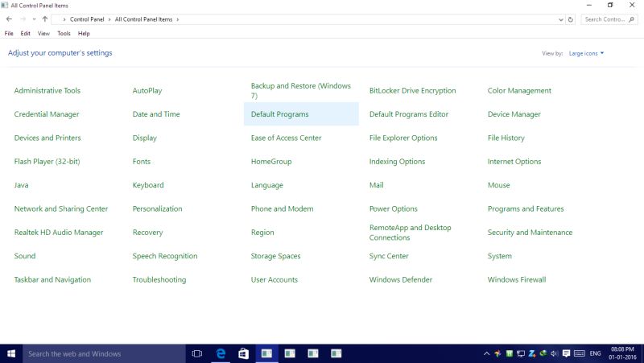The image size is (644, 363).
Task: Open HomeGroup item
Action: tap(271, 162)
